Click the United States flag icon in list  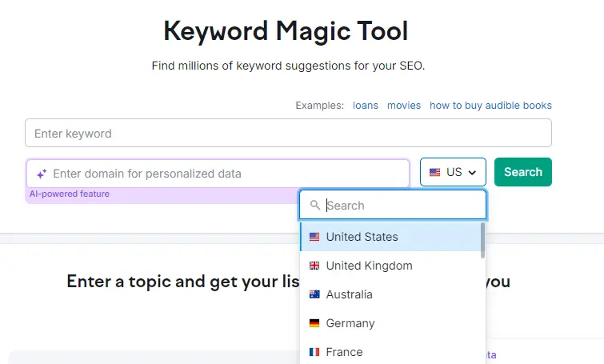tap(314, 237)
